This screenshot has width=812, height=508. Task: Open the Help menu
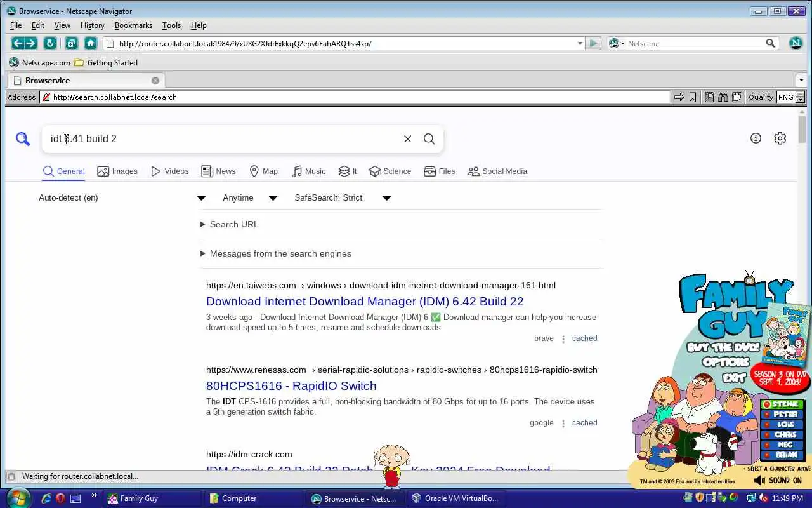[x=199, y=25]
